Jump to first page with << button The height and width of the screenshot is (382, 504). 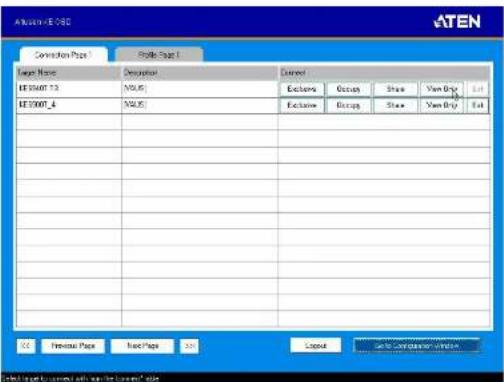click(x=26, y=346)
